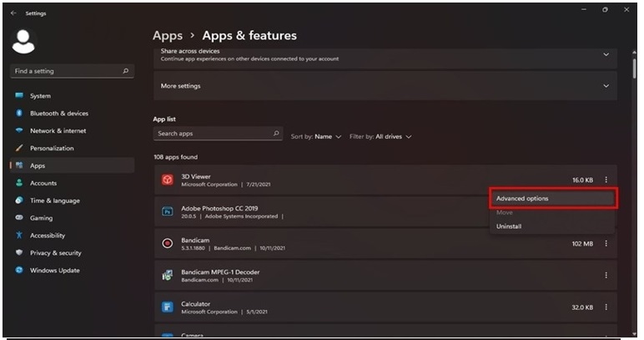Navigate to Windows Update in sidebar
The width and height of the screenshot is (644, 340).
[x=55, y=271]
